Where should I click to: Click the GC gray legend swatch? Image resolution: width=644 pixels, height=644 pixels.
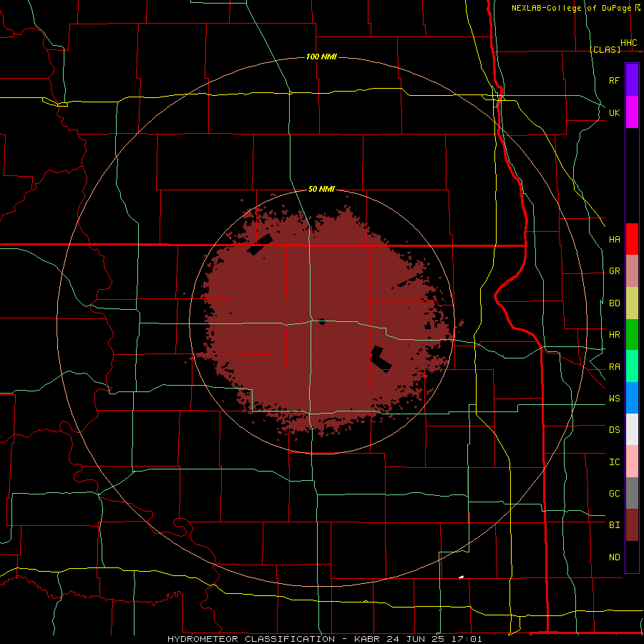click(x=632, y=493)
